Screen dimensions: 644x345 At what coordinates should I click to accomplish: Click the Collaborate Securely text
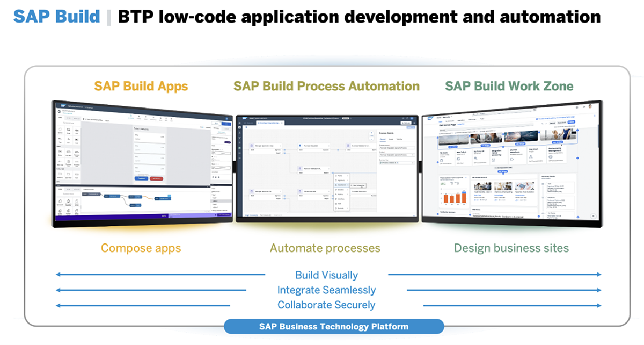(x=326, y=305)
